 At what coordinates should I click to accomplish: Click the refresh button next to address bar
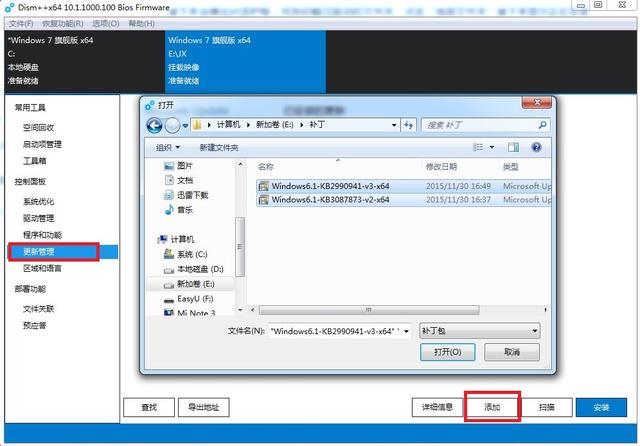click(x=409, y=125)
